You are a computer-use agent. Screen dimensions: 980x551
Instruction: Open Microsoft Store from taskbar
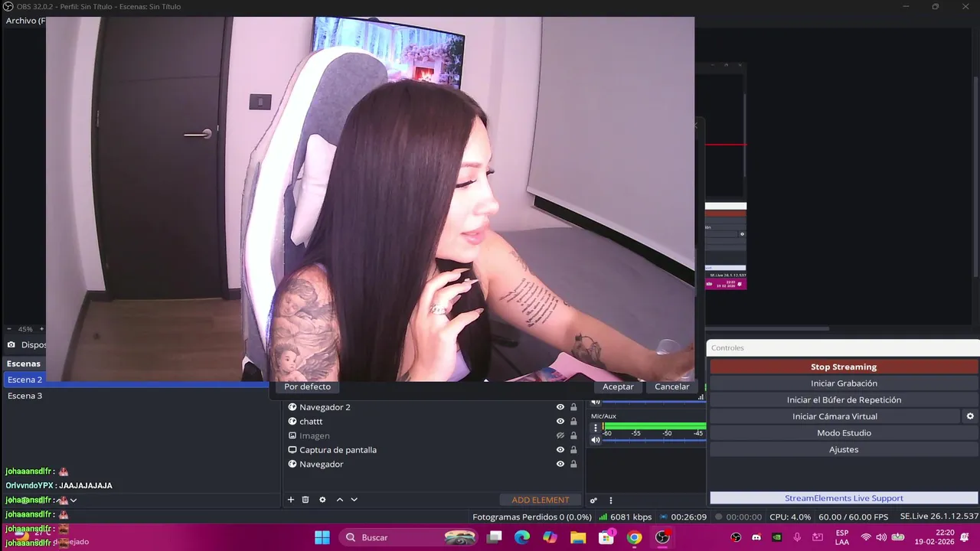tap(606, 537)
